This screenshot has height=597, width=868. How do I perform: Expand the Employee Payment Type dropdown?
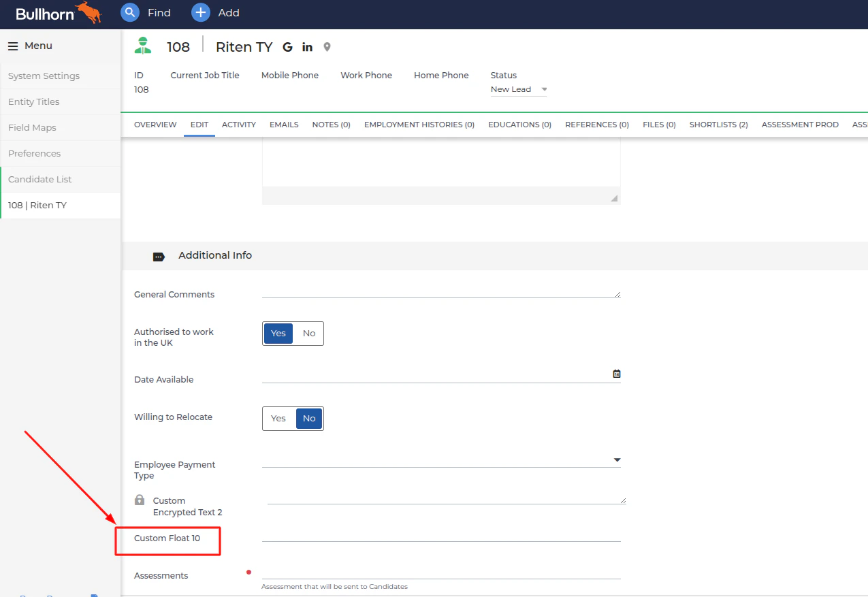click(x=617, y=460)
